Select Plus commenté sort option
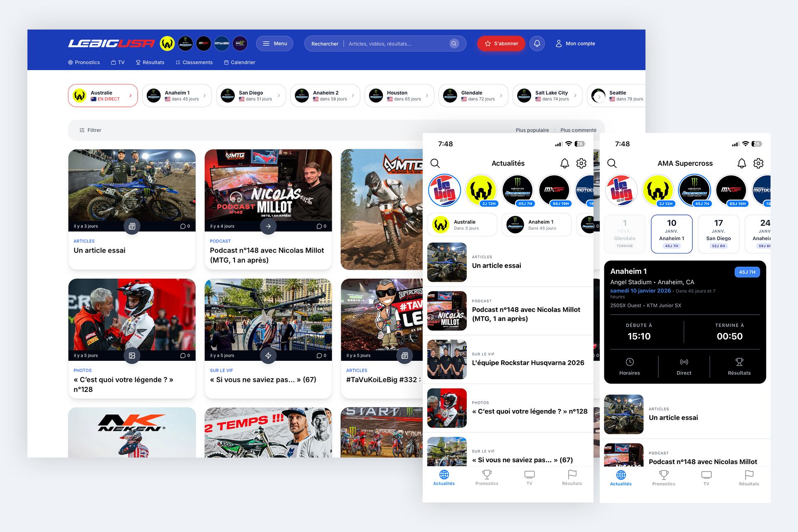798x532 pixels. pyautogui.click(x=578, y=130)
